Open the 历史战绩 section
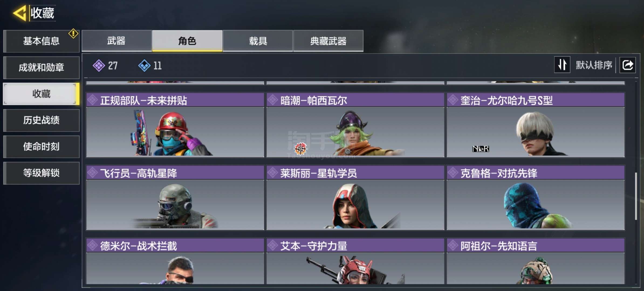Viewport: 644px width, 291px height. click(x=41, y=120)
